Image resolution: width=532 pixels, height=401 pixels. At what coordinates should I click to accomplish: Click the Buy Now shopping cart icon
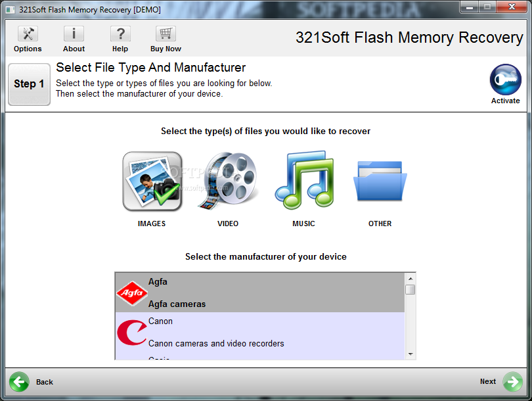[166, 34]
